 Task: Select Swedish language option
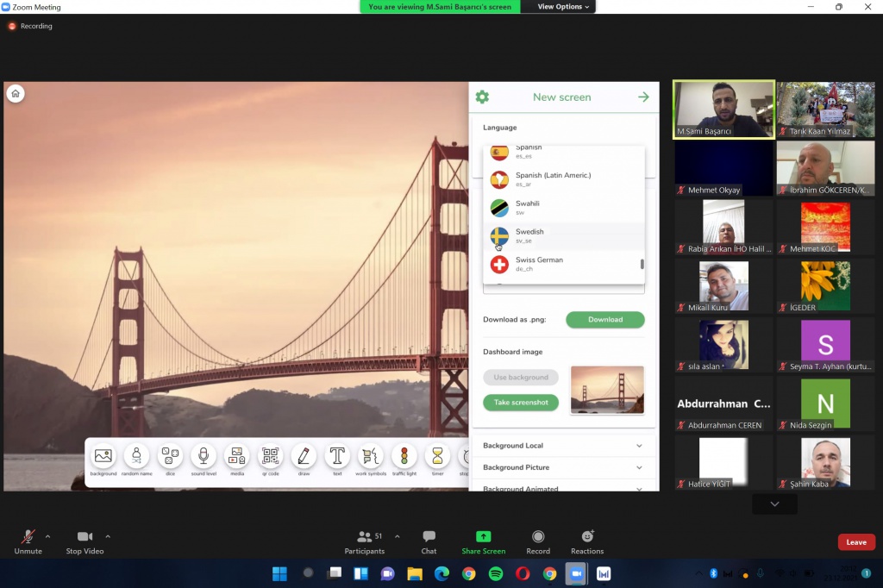564,236
